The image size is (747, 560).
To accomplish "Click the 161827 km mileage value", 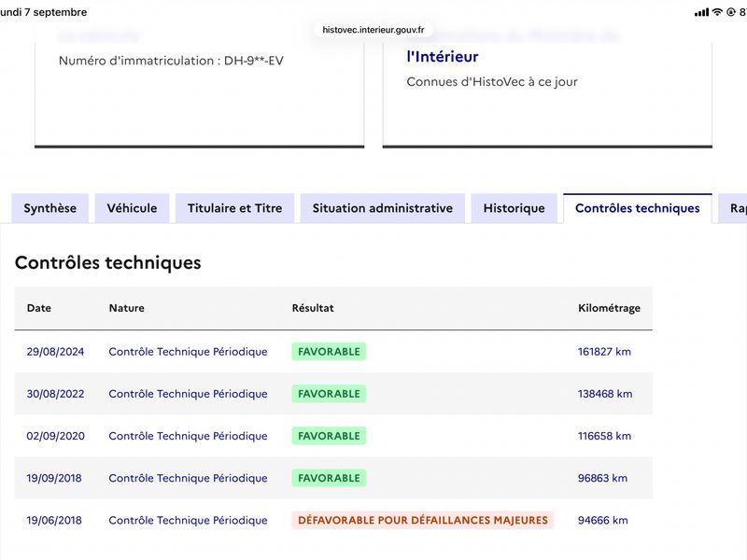I will (x=604, y=352).
